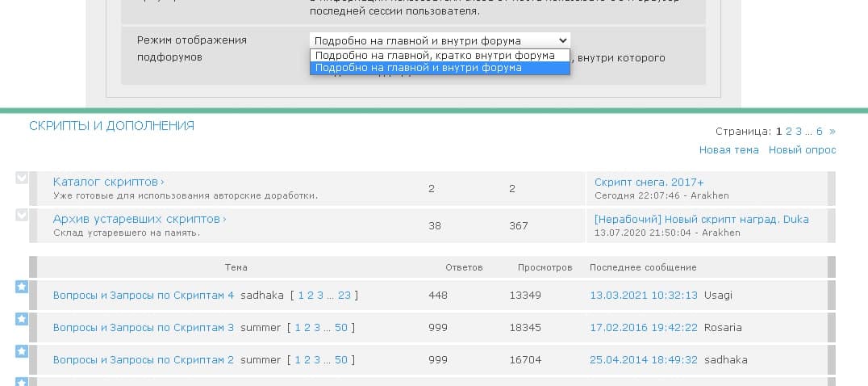Open page 3 of 'Скриптам 3' topic

(x=317, y=327)
